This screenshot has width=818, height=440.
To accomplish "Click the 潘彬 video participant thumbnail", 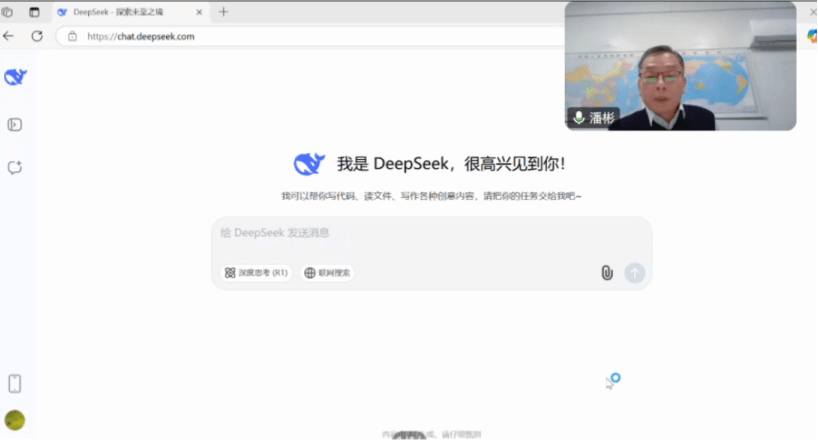I will pyautogui.click(x=680, y=66).
